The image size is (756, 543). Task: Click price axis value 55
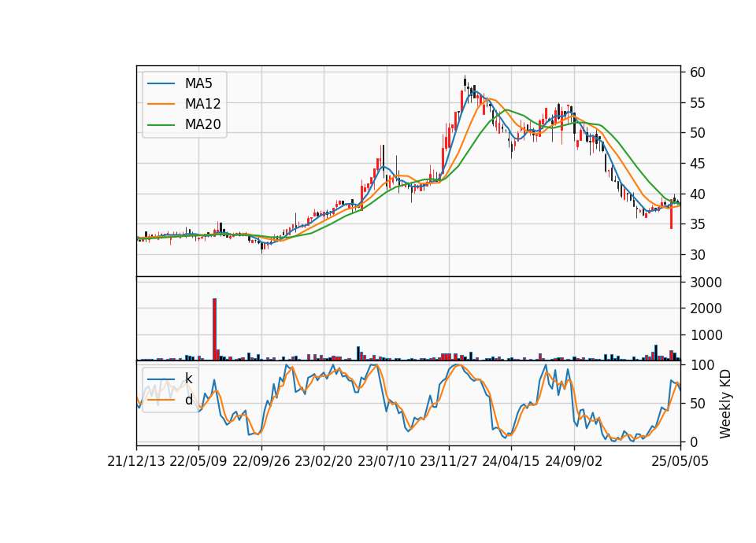tap(698, 103)
